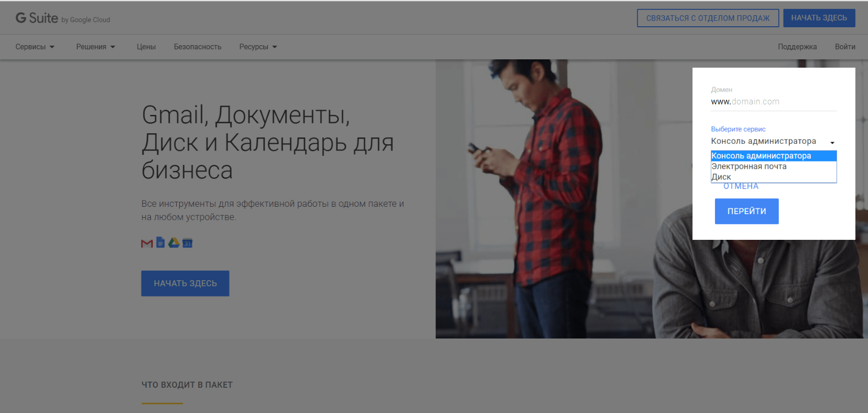Viewport: 868px width, 413px height.
Task: Focus the Домен input field
Action: pos(774,102)
